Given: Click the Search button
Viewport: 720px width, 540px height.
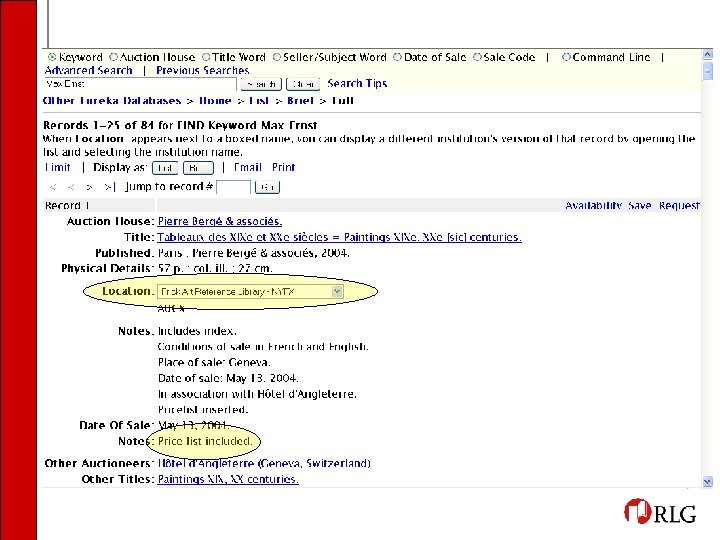Looking at the screenshot, I should (x=261, y=84).
